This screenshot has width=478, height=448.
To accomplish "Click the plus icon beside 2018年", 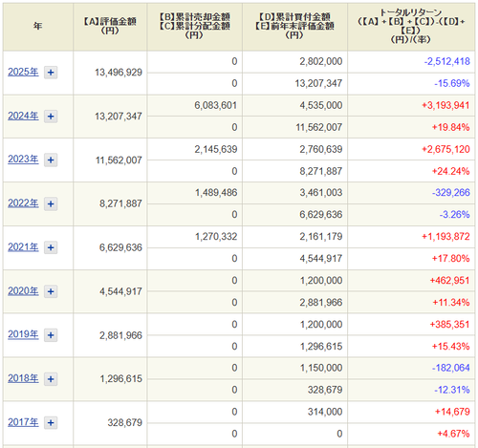I will tap(51, 379).
